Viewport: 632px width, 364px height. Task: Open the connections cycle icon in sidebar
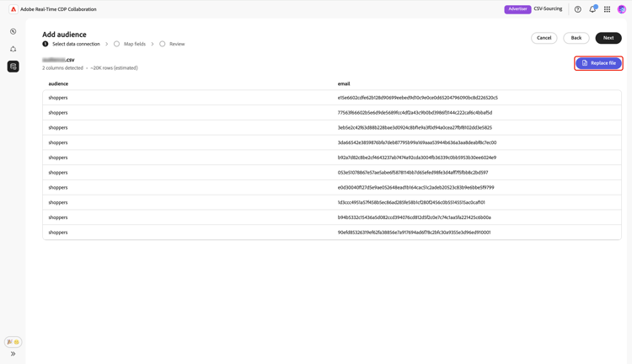tap(13, 49)
